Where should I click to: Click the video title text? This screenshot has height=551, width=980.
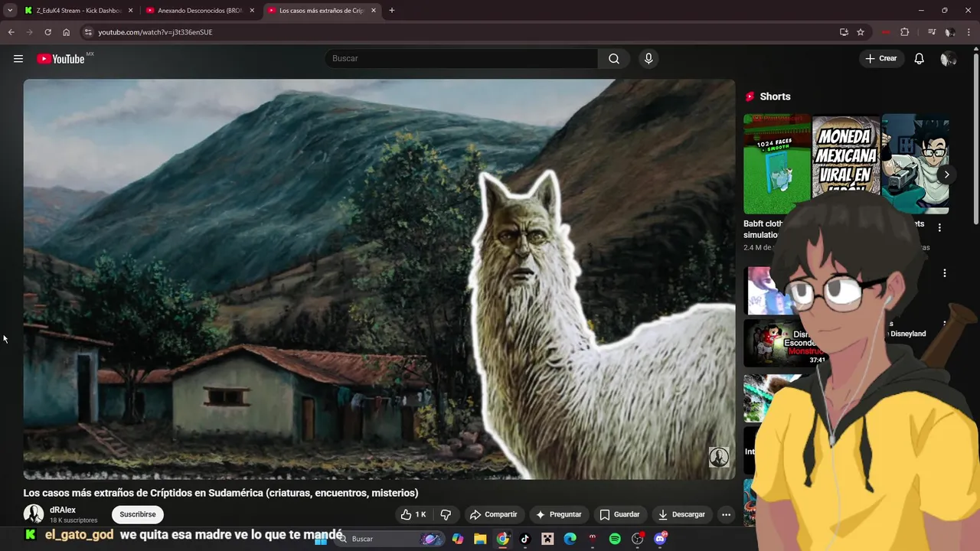point(220,493)
